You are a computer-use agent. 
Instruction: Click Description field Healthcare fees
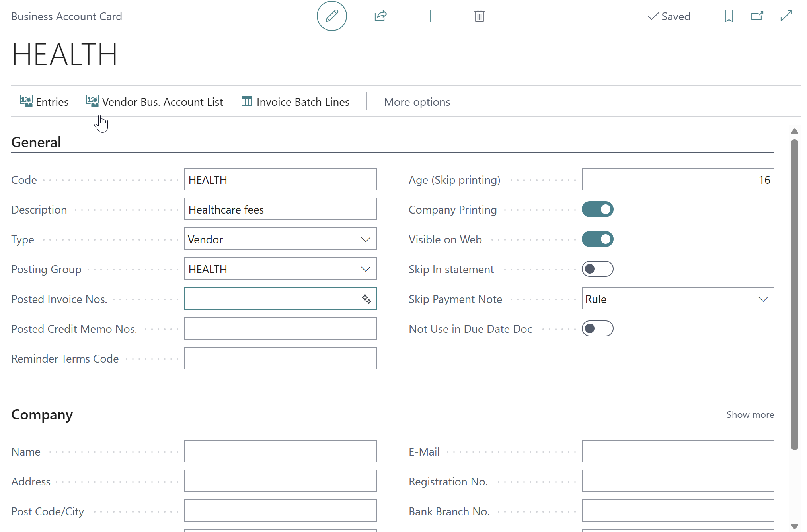(x=281, y=209)
